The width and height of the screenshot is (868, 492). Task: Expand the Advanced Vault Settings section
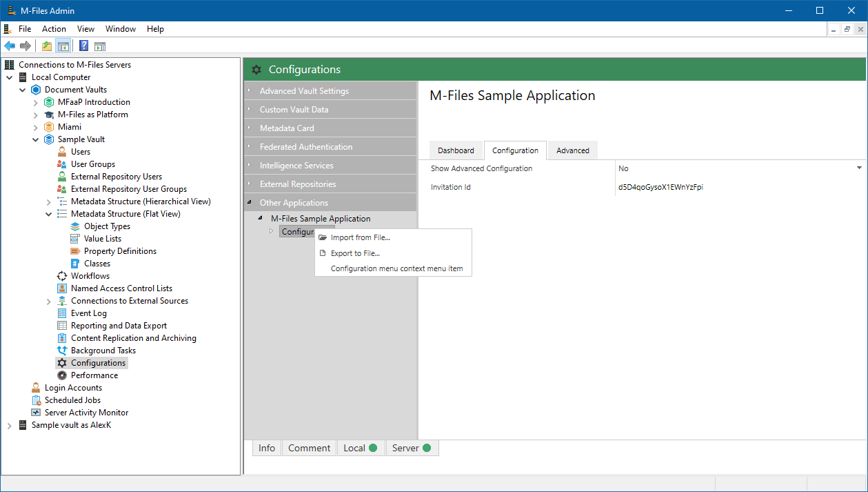coord(330,91)
